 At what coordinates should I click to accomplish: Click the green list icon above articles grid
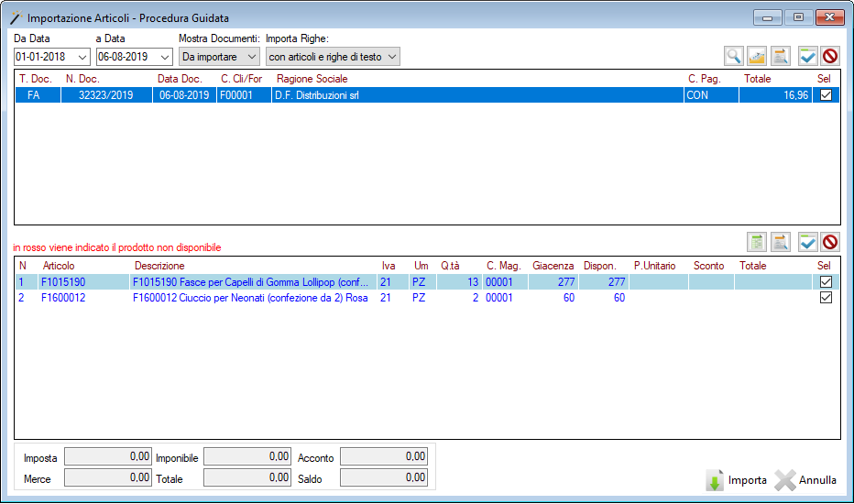(757, 242)
